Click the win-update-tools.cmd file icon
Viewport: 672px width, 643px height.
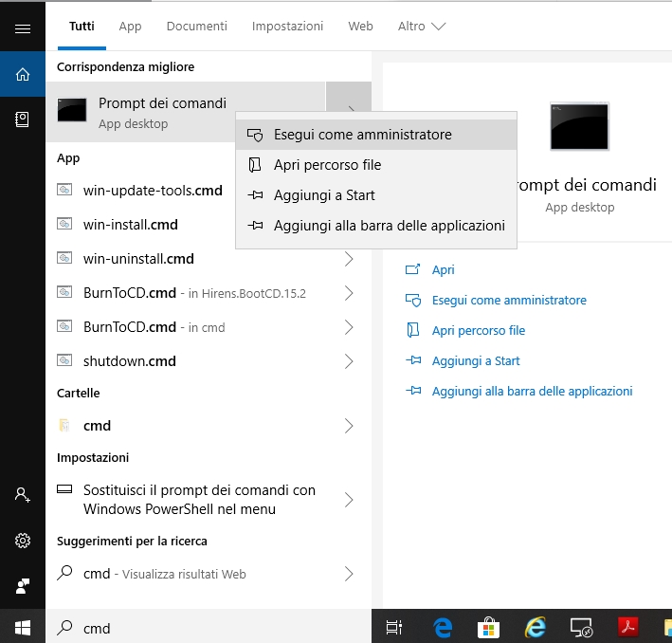(64, 189)
